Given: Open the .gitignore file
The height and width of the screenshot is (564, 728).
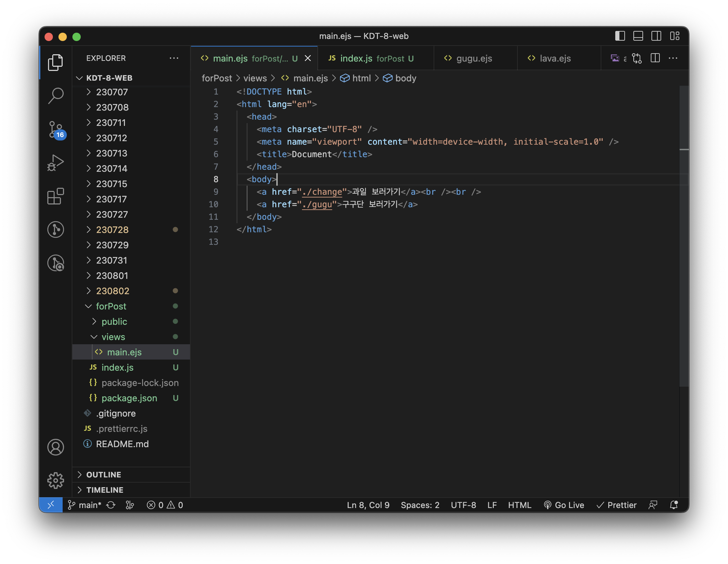Looking at the screenshot, I should (x=132, y=413).
